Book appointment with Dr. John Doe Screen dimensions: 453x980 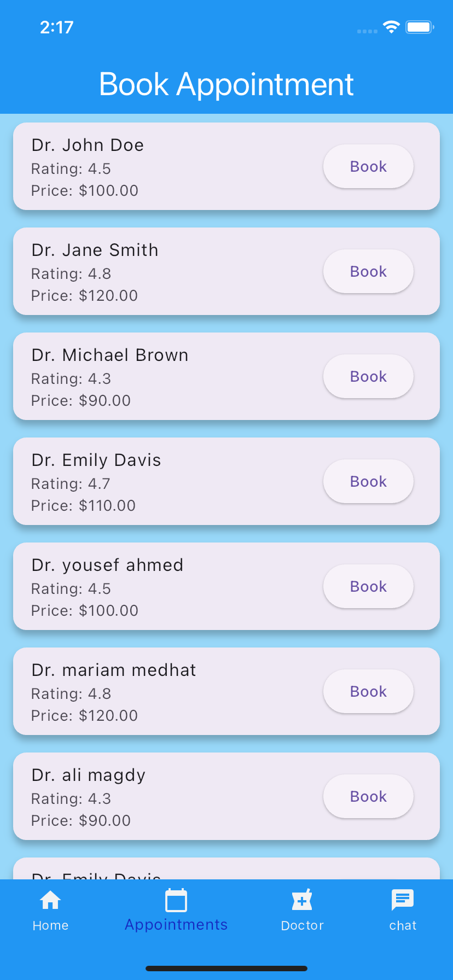click(x=368, y=166)
